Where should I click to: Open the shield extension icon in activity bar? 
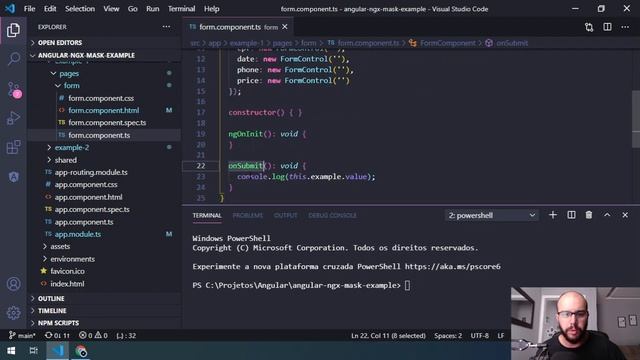click(x=13, y=177)
